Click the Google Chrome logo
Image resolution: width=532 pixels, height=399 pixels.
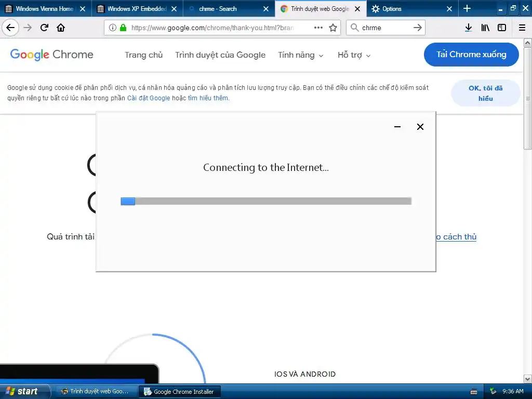click(x=51, y=54)
